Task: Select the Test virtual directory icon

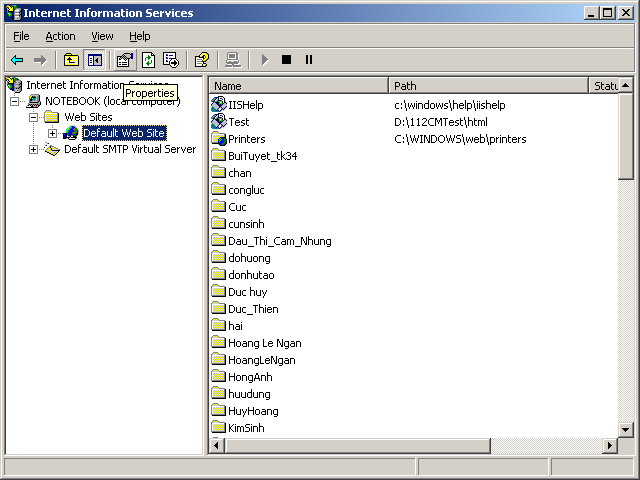Action: coord(219,122)
